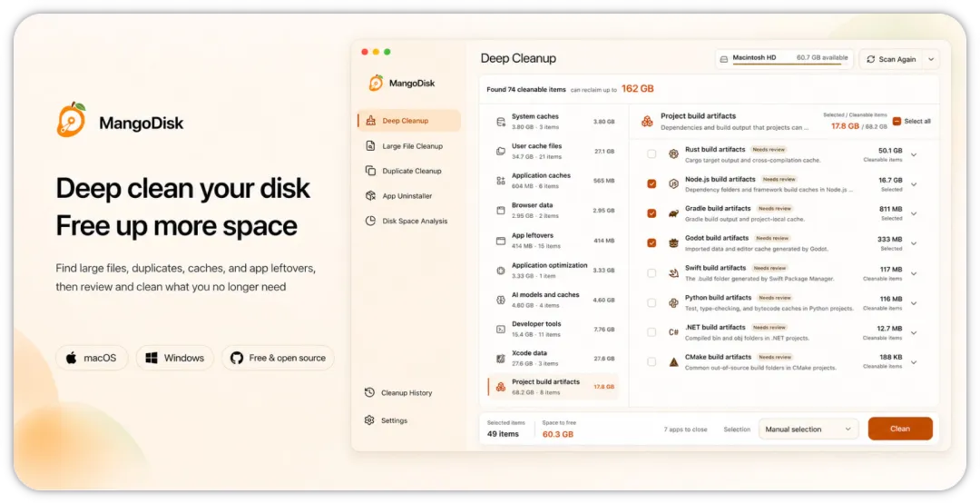Viewport: 980px width, 504px height.
Task: Click the MangoDisk logo in sidebar
Action: click(376, 84)
